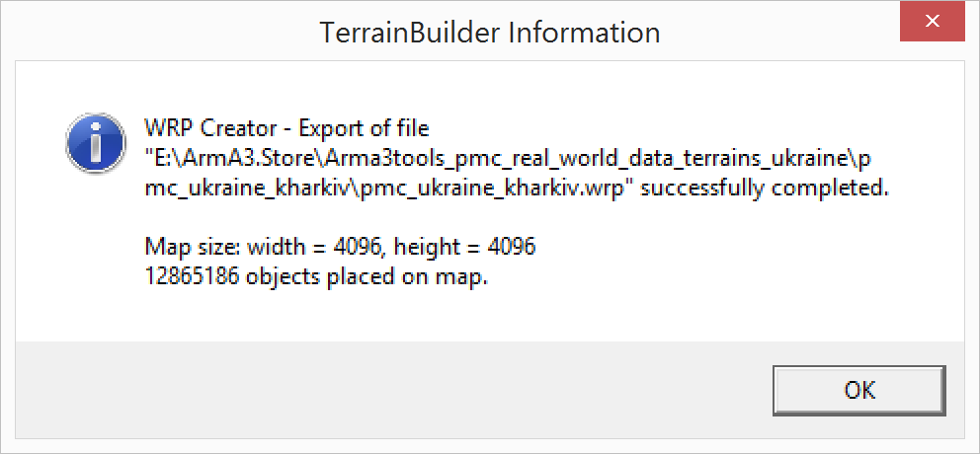Viewport: 980px width, 454px height.
Task: Close the TerrainBuilder Information dialog
Action: coord(933,22)
